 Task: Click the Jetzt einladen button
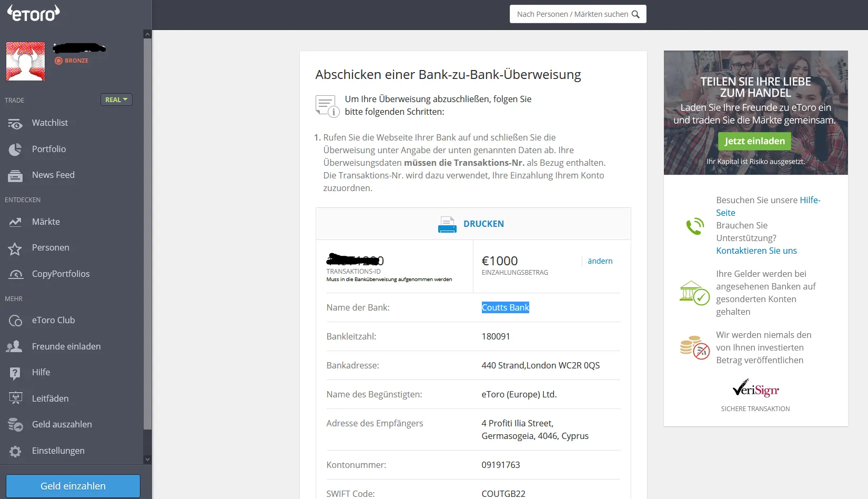(x=754, y=141)
